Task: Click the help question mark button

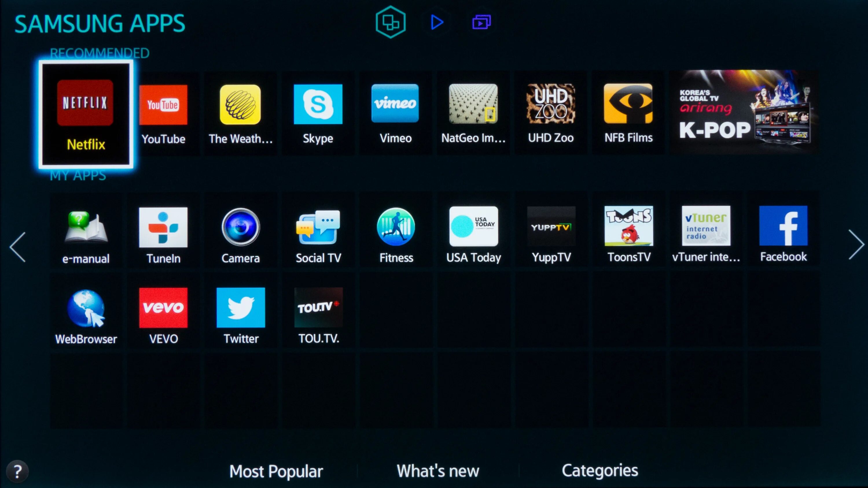Action: tap(17, 472)
